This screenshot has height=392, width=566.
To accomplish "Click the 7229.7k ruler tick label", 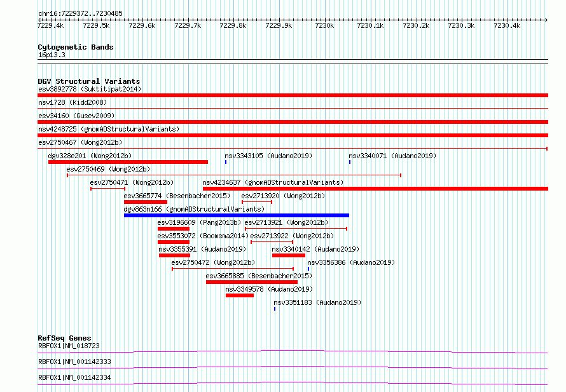I will pyautogui.click(x=188, y=25).
